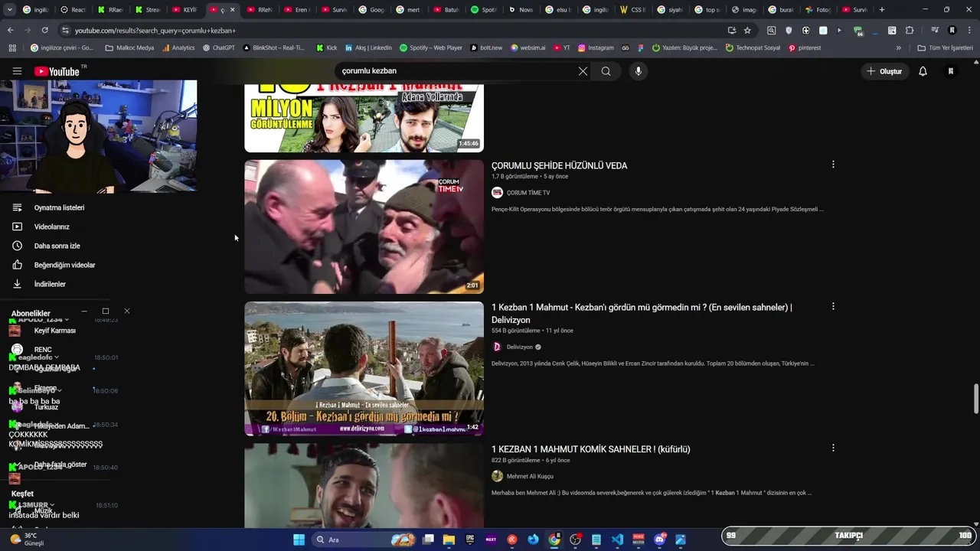Open the weather widget showing 36°C Güneşli
This screenshot has height=551, width=980.
point(27,540)
